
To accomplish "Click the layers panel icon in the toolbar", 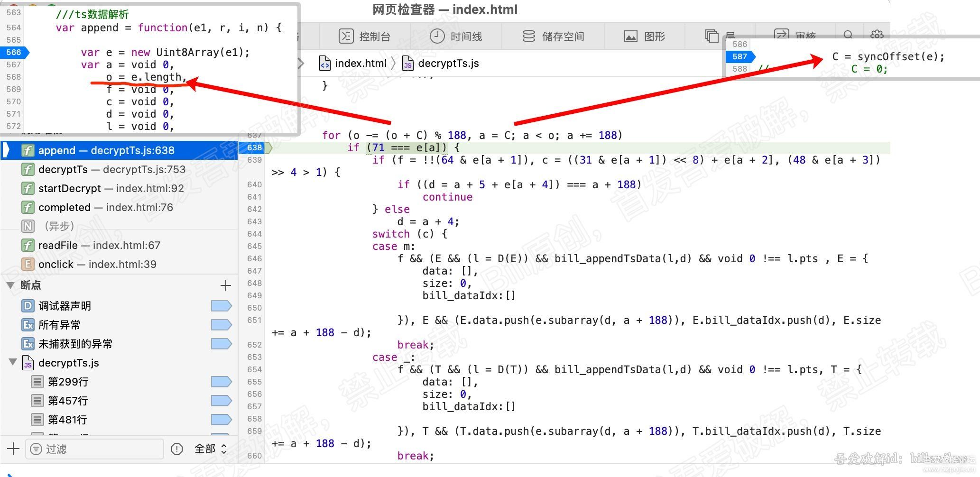I will coord(711,36).
